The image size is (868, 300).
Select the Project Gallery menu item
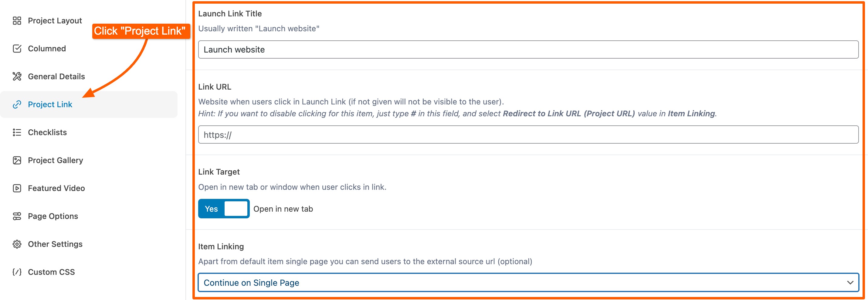point(55,160)
